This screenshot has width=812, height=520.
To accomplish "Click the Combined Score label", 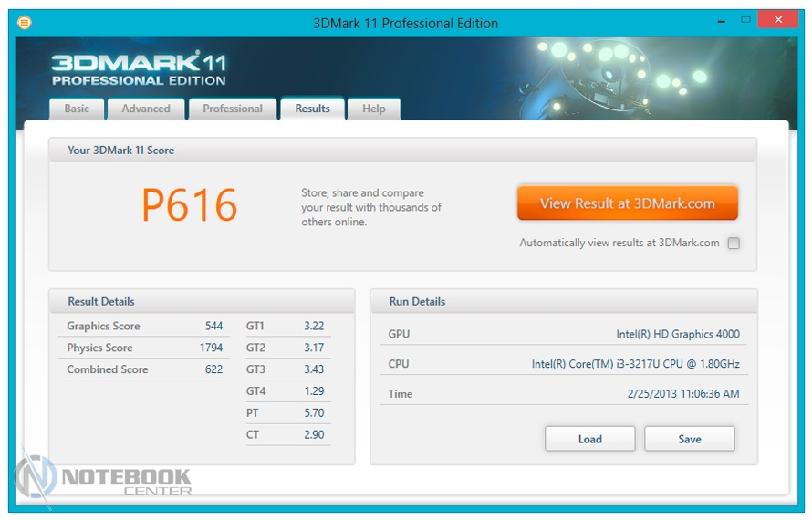I will click(107, 369).
